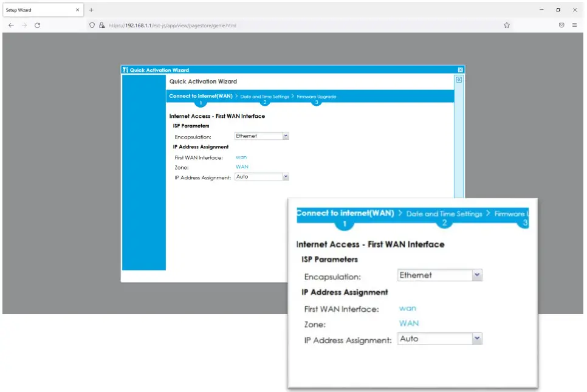Open the Pocket save icon
The width and height of the screenshot is (587, 392).
coord(561,26)
